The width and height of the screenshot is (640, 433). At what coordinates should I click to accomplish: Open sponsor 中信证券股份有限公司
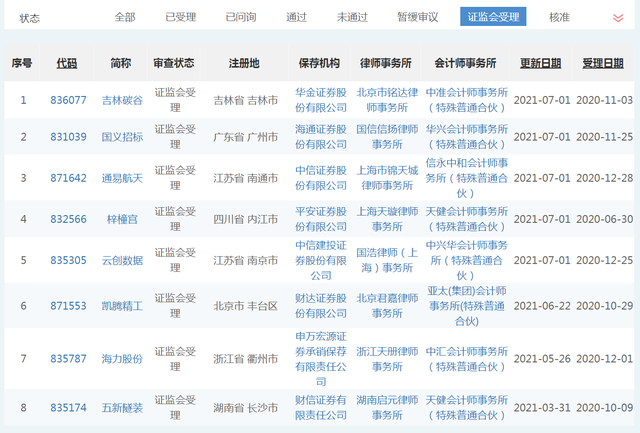pyautogui.click(x=321, y=178)
